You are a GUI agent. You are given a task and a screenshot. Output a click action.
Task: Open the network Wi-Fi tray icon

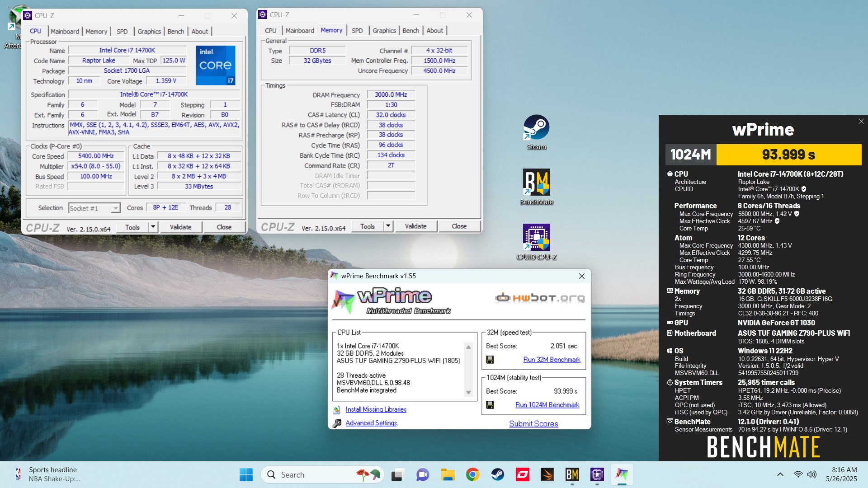pyautogui.click(x=798, y=474)
